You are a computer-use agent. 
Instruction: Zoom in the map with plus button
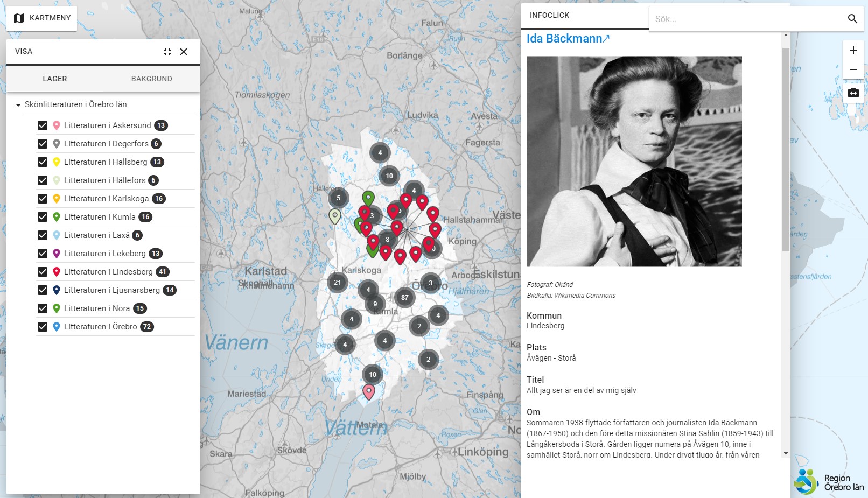pyautogui.click(x=853, y=51)
